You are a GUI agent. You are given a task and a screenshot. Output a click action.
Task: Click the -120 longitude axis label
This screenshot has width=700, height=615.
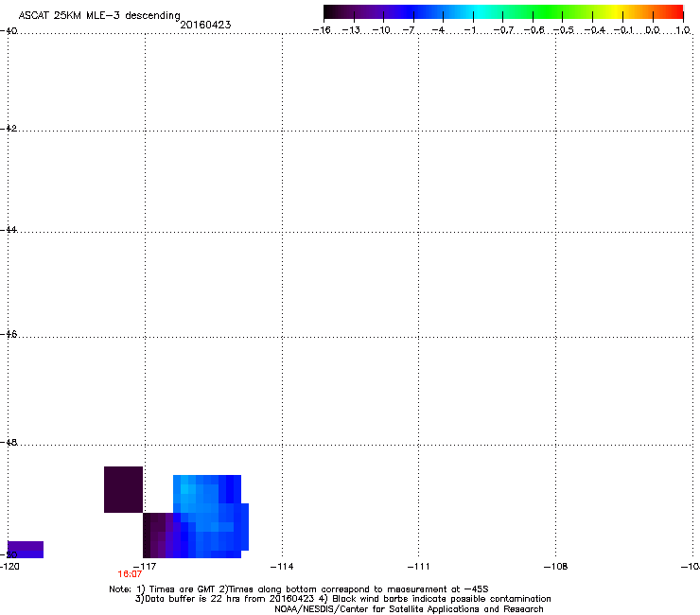9,567
